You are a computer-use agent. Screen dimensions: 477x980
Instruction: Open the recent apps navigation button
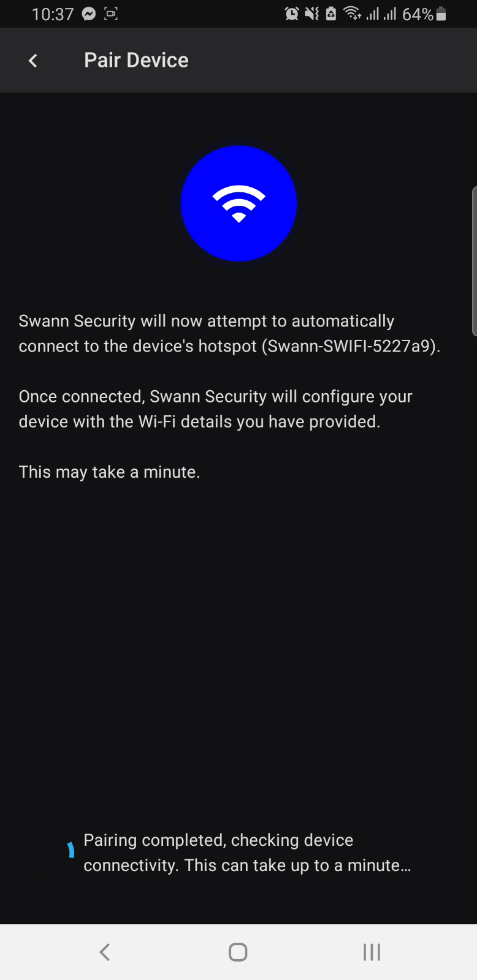372,952
